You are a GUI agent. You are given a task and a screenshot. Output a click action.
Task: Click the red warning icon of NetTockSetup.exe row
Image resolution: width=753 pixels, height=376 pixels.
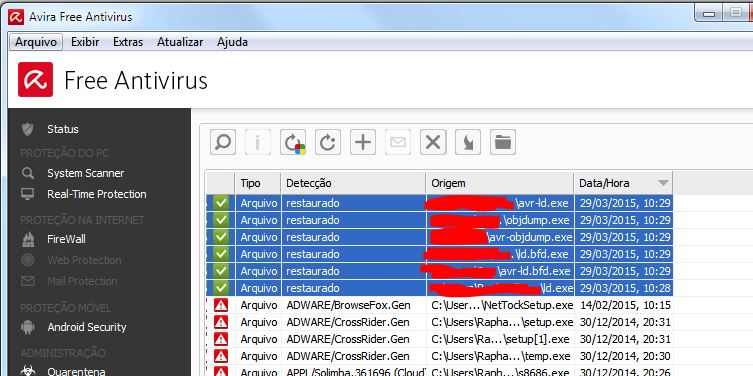pyautogui.click(x=221, y=305)
